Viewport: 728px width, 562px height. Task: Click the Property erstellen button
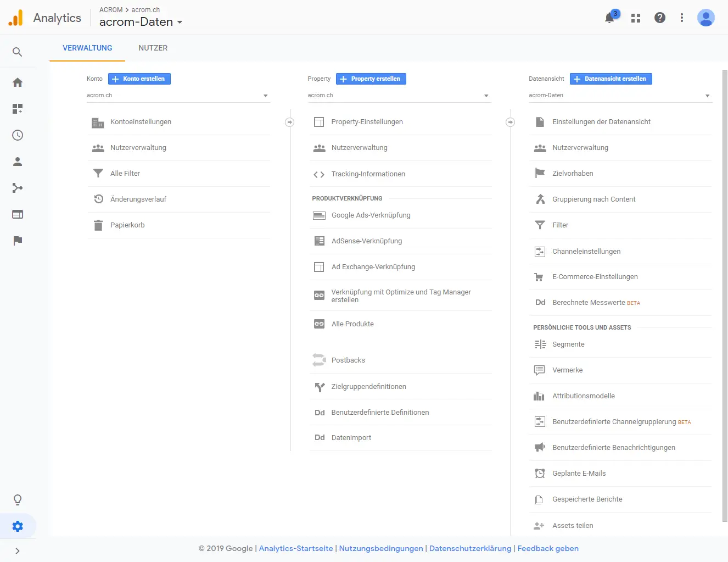(371, 79)
